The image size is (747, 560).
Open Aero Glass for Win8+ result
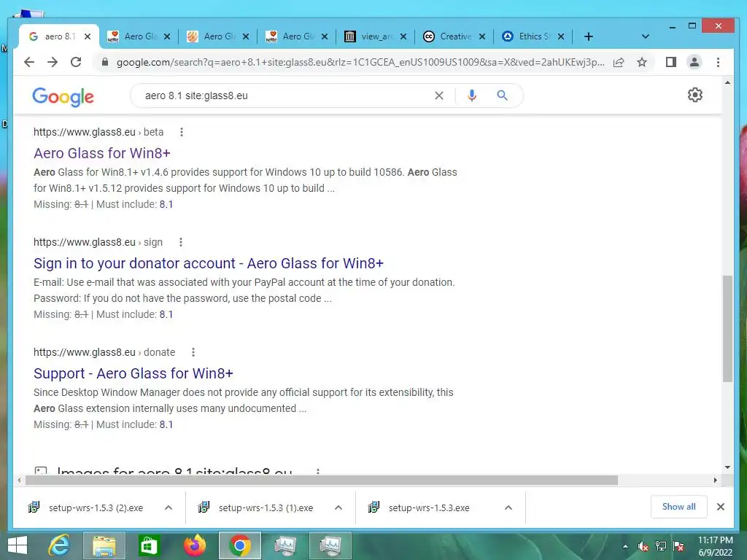pyautogui.click(x=102, y=153)
